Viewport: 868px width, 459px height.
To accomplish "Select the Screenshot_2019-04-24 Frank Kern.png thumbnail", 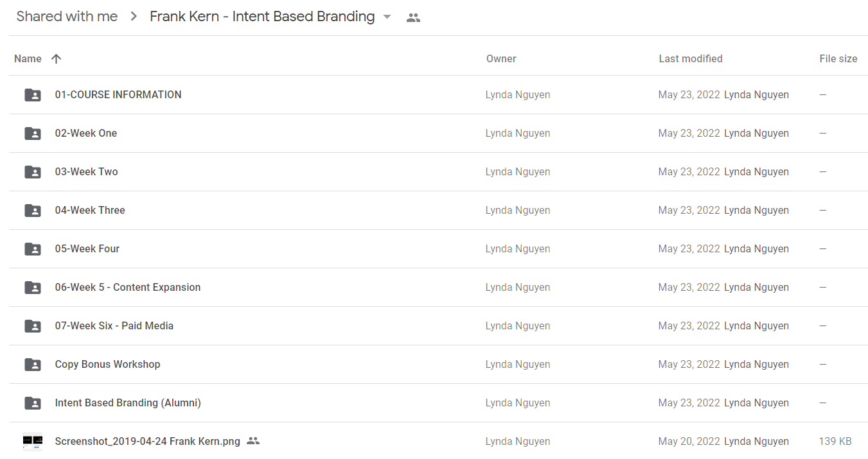I will pos(33,442).
